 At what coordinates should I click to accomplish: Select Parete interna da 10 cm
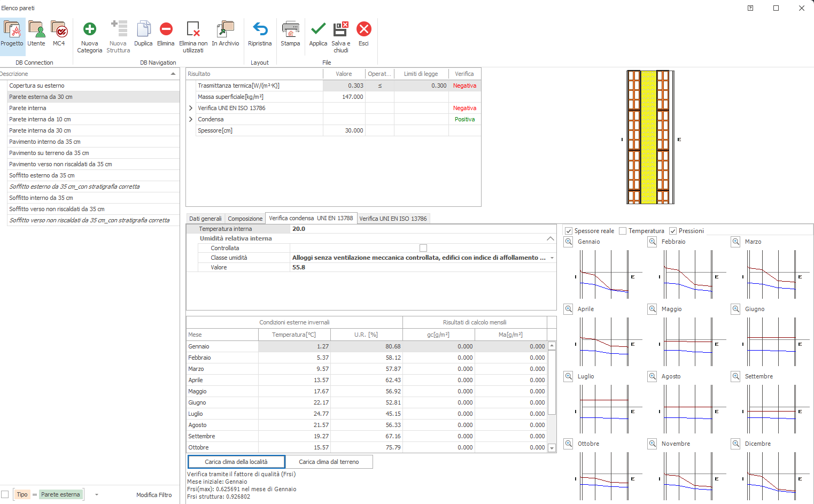[40, 119]
